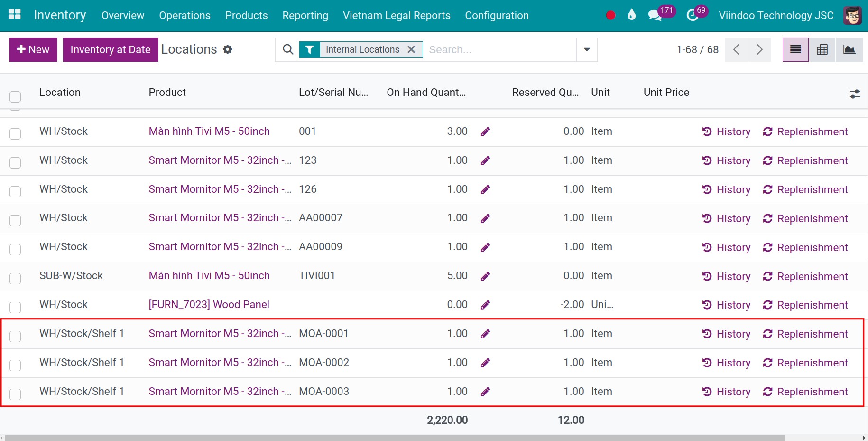Open the Odoo apps menu grid

point(14,15)
